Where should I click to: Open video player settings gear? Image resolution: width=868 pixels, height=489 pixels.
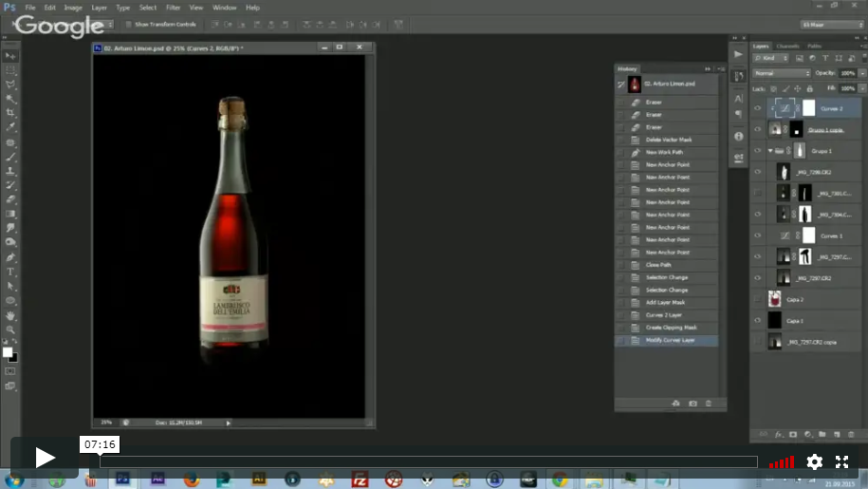[x=814, y=461]
